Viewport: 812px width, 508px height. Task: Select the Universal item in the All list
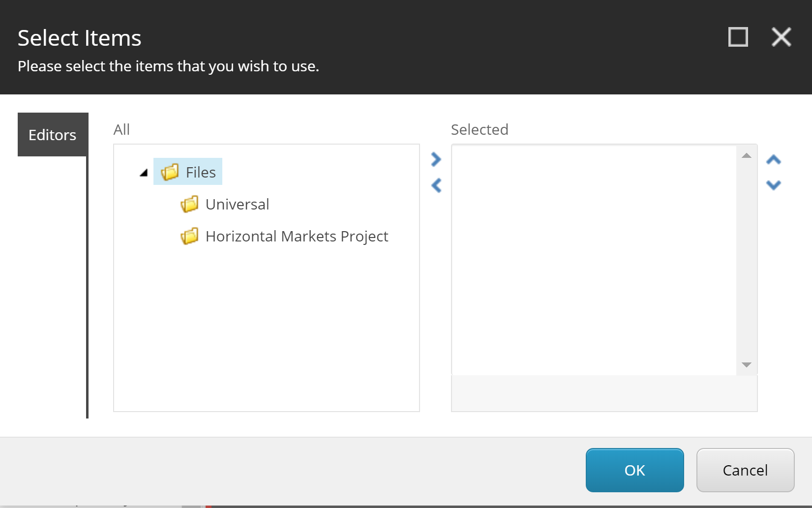coord(237,204)
